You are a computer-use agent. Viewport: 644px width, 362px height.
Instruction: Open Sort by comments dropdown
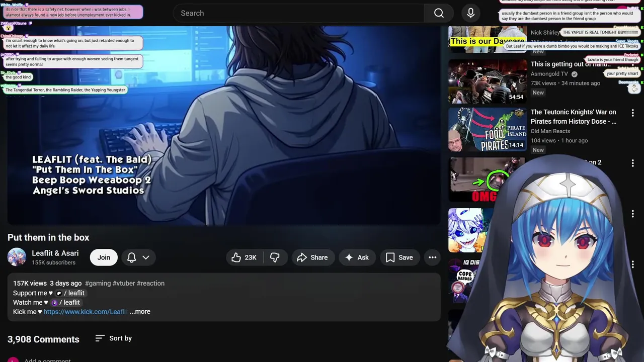114,338
